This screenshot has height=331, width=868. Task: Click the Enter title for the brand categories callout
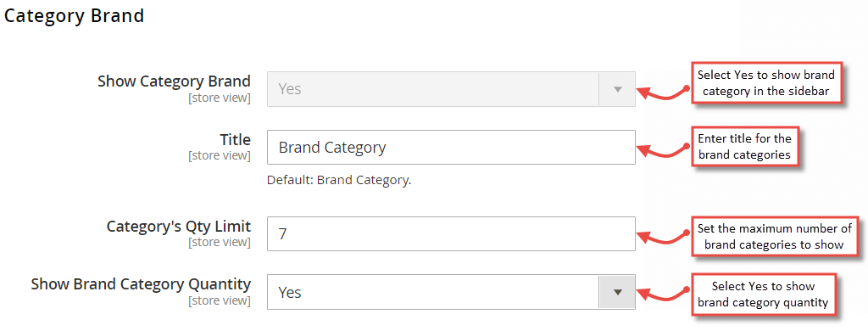744,146
